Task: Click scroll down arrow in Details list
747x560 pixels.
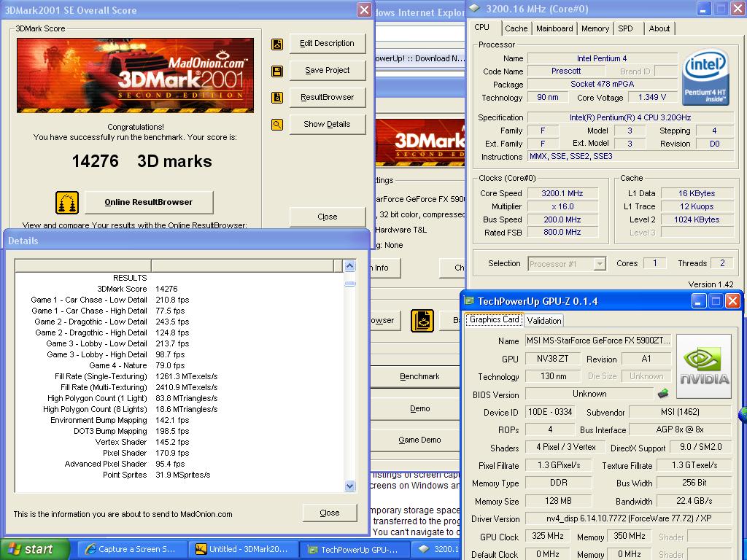Action: (349, 486)
